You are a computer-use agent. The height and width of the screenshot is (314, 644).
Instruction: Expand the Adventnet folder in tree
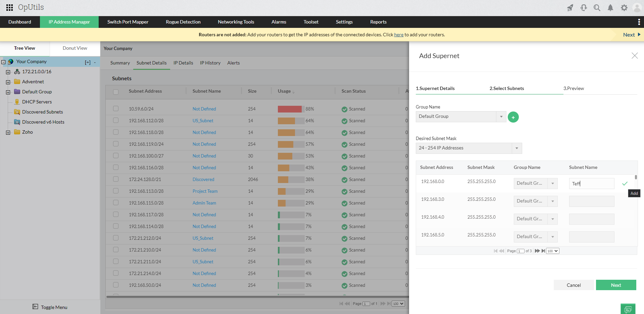click(8, 82)
